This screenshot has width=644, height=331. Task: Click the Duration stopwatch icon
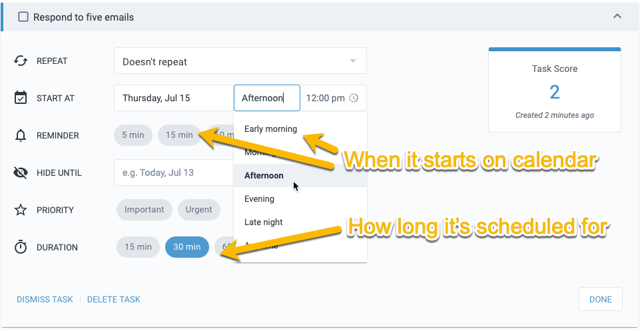point(21,247)
